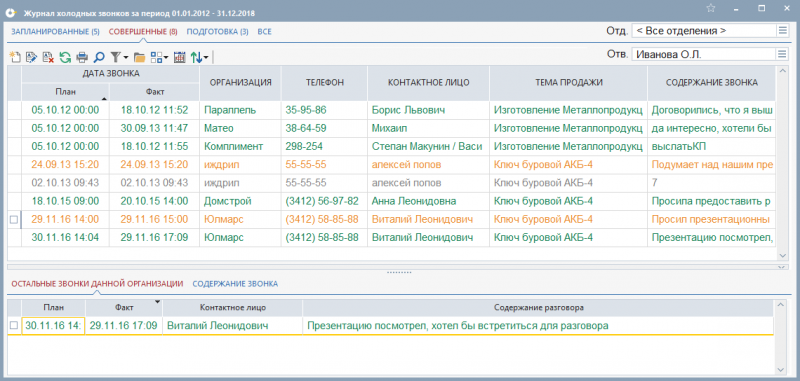Click the Содержание звонка column header
The height and width of the screenshot is (381, 800).
(x=712, y=82)
